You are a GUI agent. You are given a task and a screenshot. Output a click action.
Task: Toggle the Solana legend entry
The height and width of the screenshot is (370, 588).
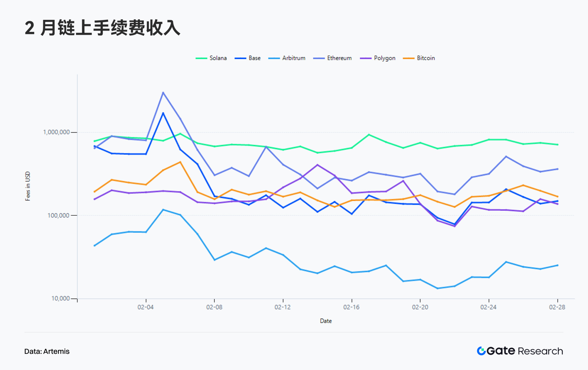click(218, 58)
